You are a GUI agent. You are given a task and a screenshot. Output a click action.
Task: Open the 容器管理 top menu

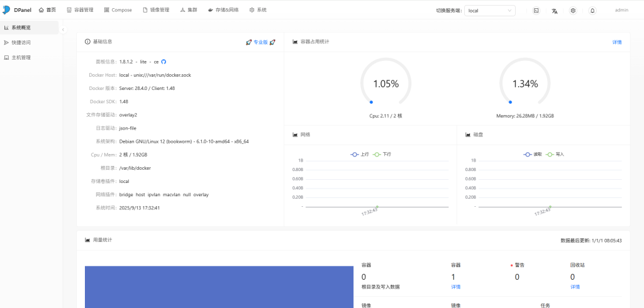pyautogui.click(x=80, y=10)
